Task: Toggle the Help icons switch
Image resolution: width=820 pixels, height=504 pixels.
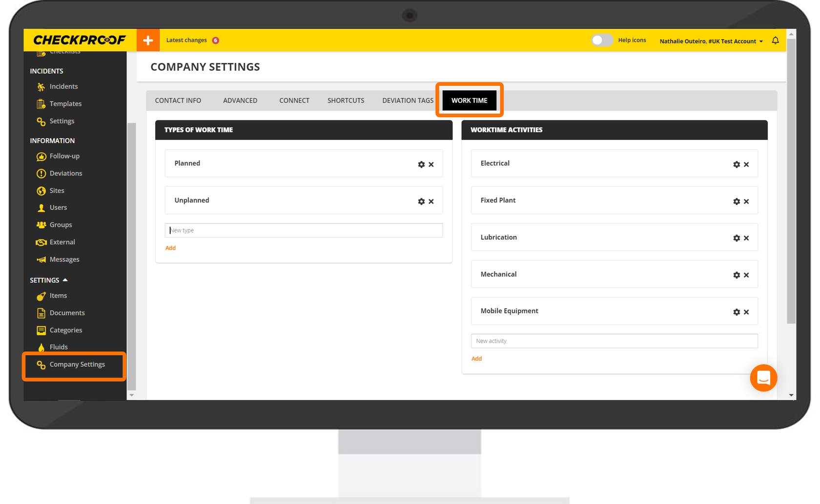Action: click(x=601, y=40)
